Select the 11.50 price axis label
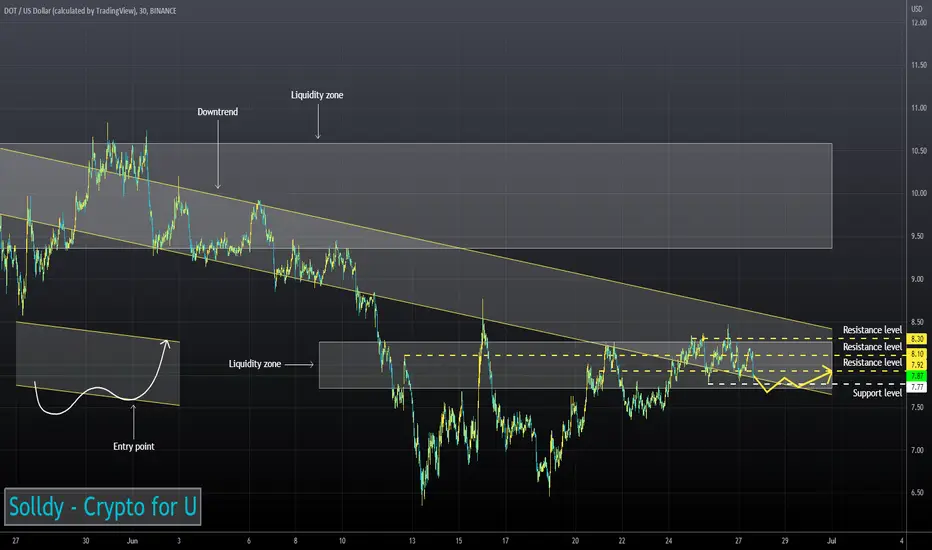932x550 pixels. [918, 65]
